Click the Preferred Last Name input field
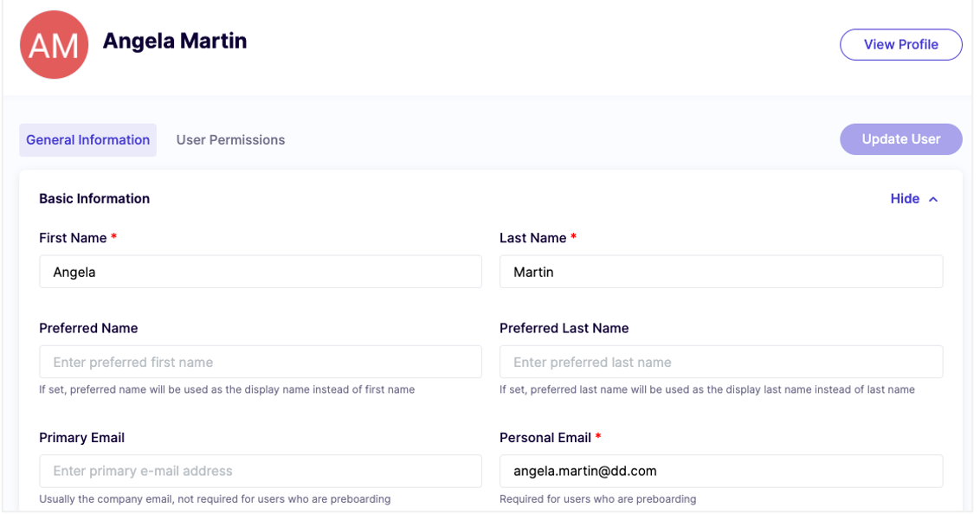The height and width of the screenshot is (514, 980). tap(721, 362)
